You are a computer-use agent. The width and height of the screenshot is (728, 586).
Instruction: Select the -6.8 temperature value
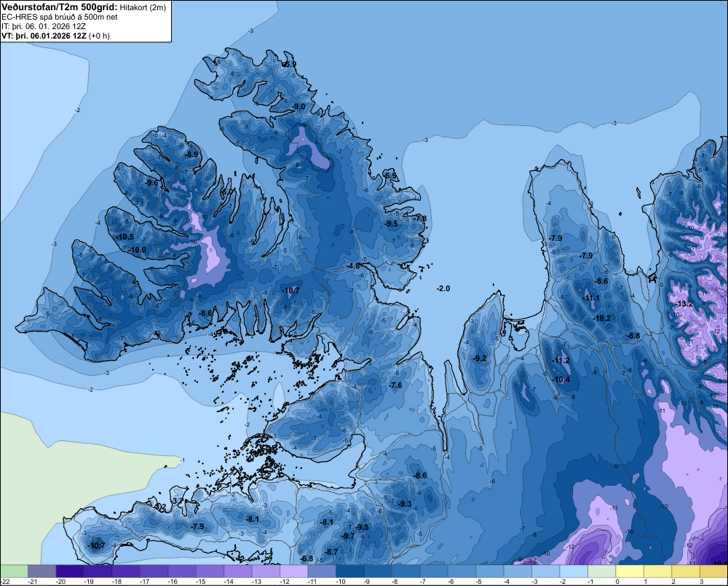pyautogui.click(x=307, y=558)
